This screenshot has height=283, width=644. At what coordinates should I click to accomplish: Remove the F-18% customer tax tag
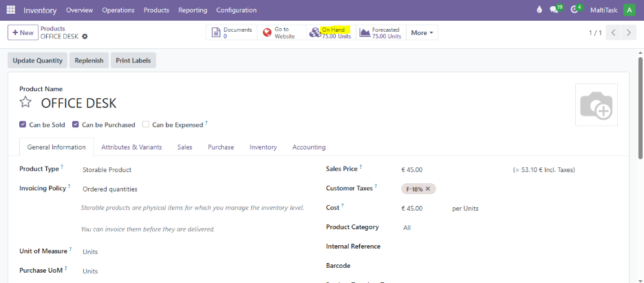coord(428,189)
